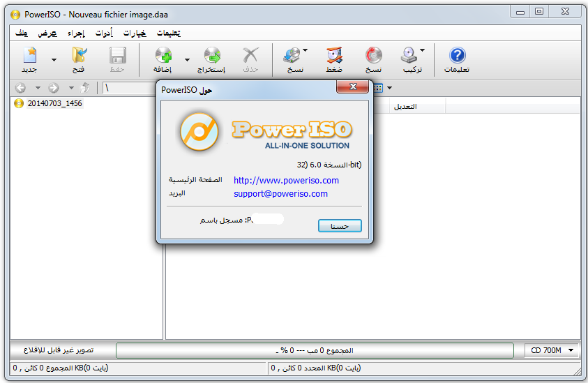588x383 pixels.
Task: Maximize the PowerISO main window
Action: 539,12
